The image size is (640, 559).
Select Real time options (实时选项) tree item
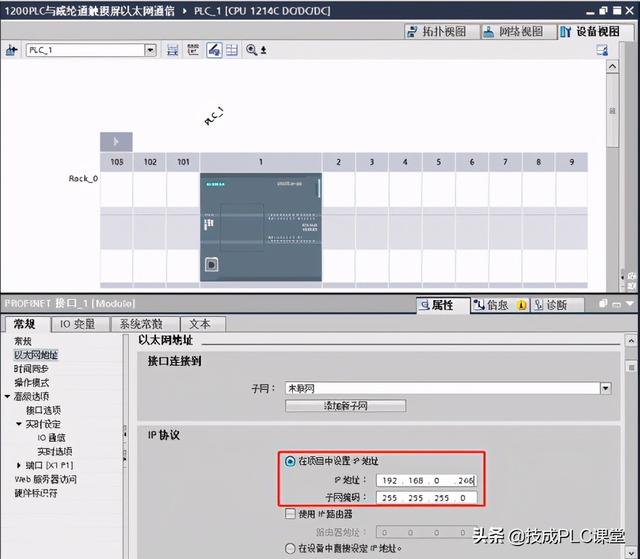[x=55, y=451]
